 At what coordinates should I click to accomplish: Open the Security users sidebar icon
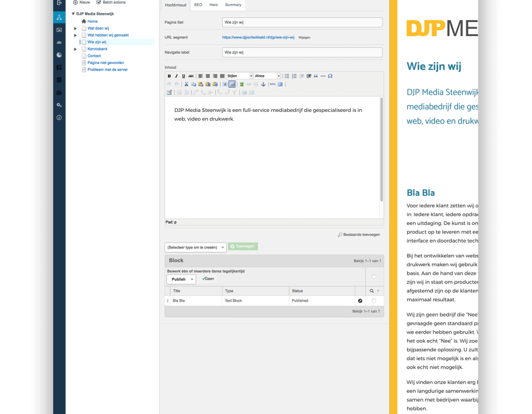[x=59, y=43]
